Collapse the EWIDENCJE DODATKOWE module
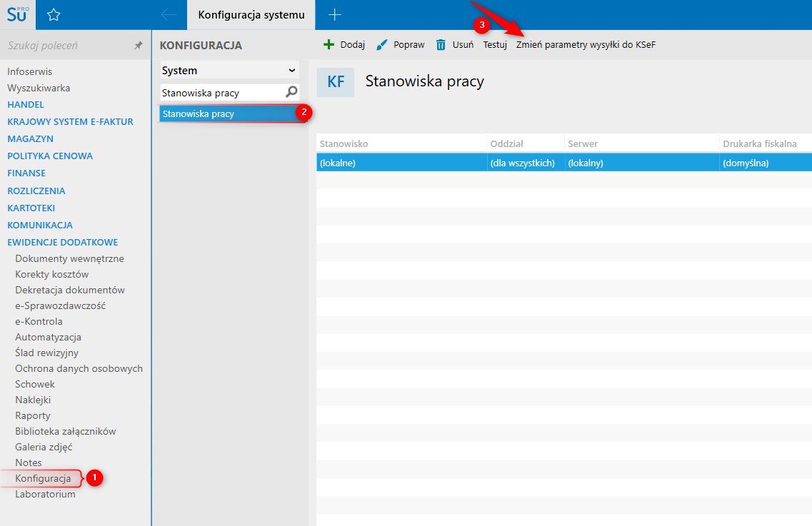This screenshot has width=812, height=526. click(x=63, y=242)
